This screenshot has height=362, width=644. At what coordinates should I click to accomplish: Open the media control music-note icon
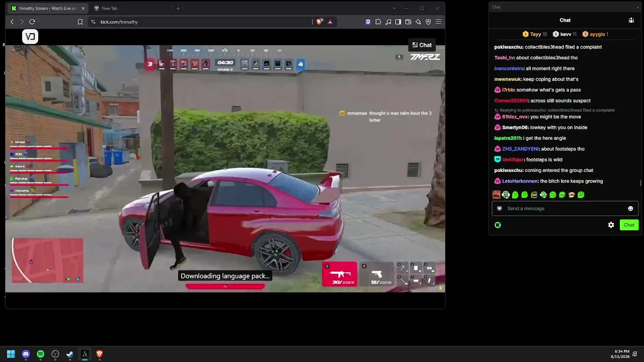coord(388,22)
